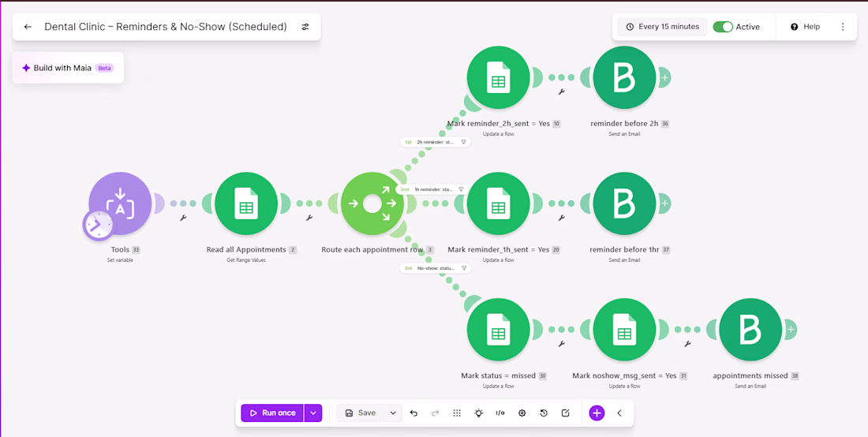Add module after 'reminder before 1hr' plus
Viewport: 868px width, 437px height.
pyautogui.click(x=665, y=204)
